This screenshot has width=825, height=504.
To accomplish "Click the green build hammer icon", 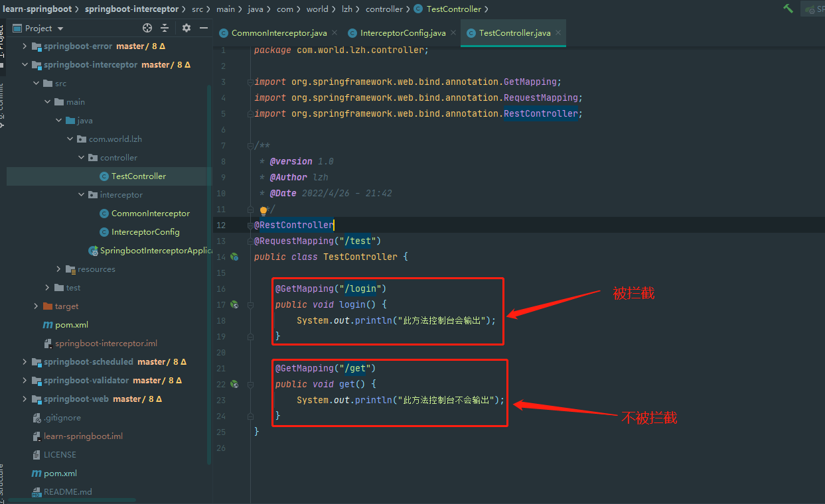I will [x=788, y=9].
